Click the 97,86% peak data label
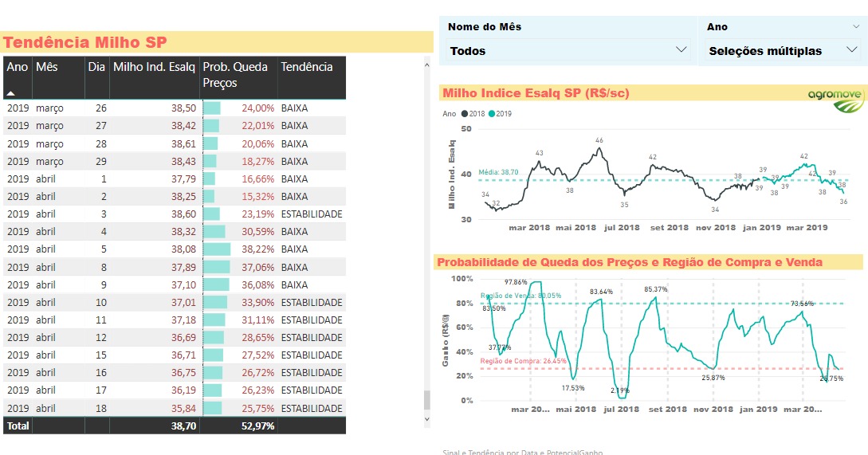This screenshot has height=455, width=868. tap(516, 282)
